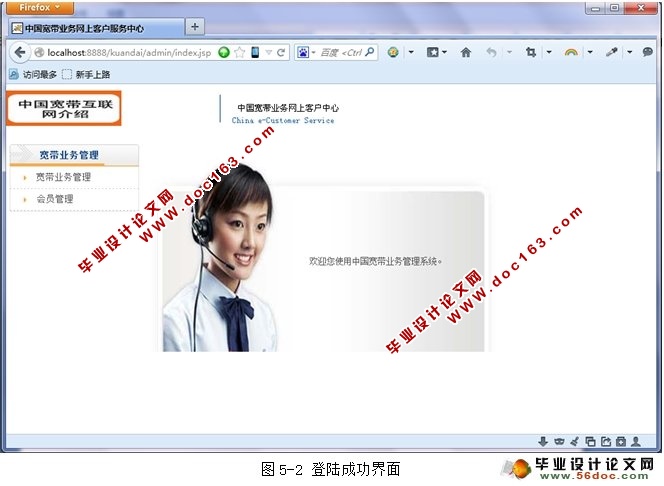Open the 新手上路 bookmark
This screenshot has width=664, height=486.
point(86,75)
